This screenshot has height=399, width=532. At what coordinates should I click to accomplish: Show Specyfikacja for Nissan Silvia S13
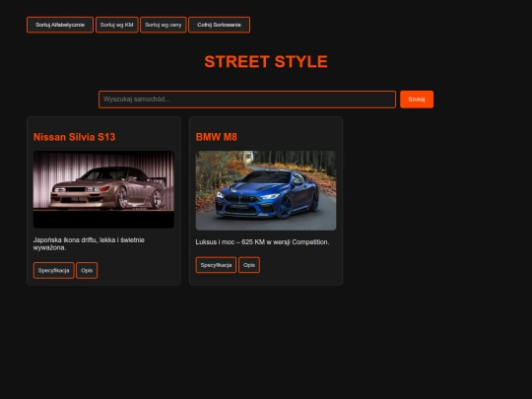[53, 270]
